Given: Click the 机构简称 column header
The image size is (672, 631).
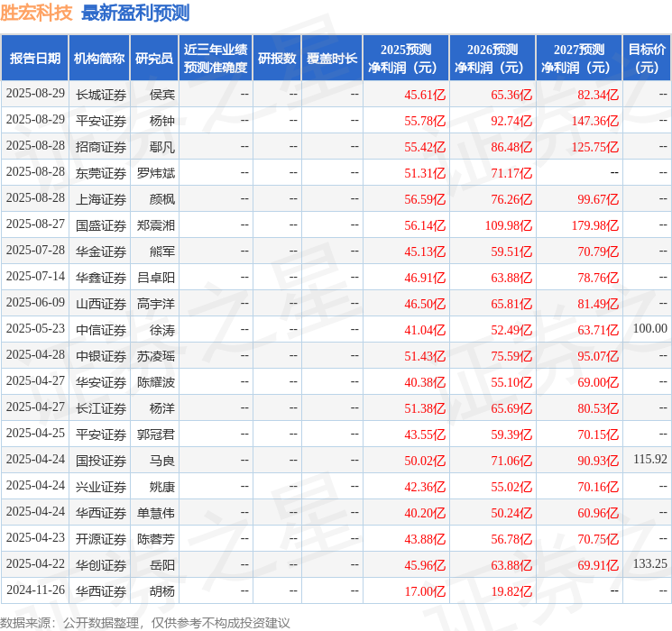Looking at the screenshot, I should (99, 59).
